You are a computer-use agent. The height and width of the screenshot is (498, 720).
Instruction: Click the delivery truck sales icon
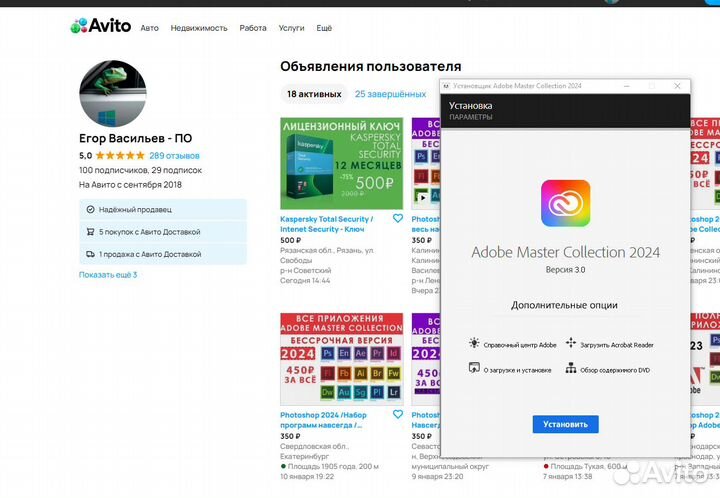point(91,254)
